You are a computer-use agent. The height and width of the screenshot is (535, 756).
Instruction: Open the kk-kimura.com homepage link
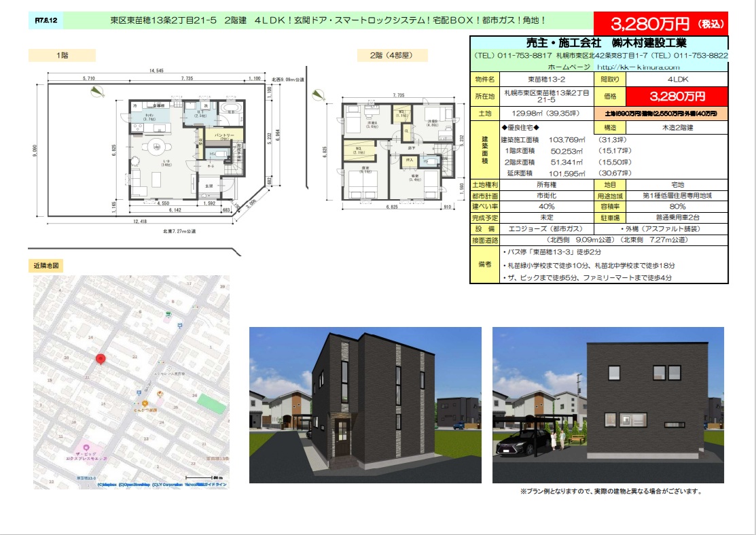[x=638, y=67]
